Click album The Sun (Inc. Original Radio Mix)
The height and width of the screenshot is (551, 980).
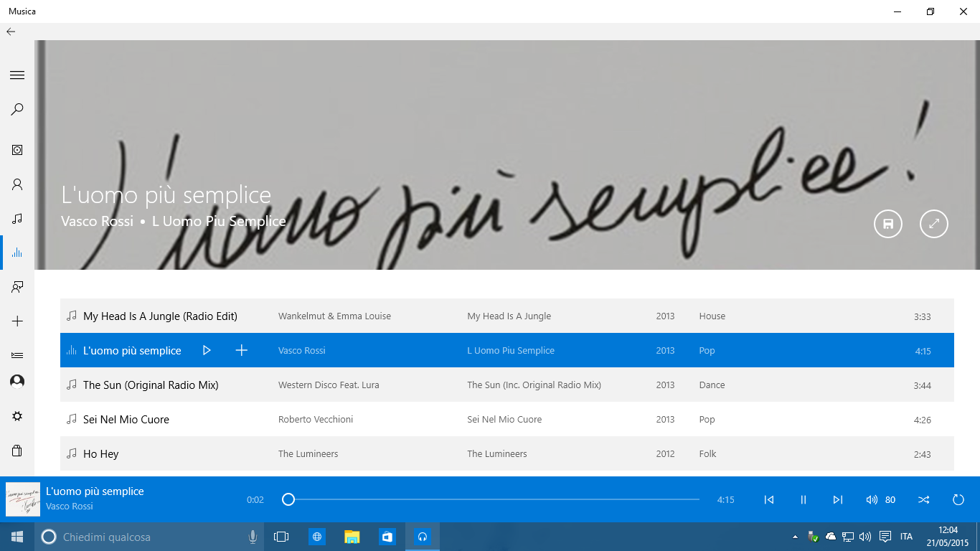click(x=534, y=385)
